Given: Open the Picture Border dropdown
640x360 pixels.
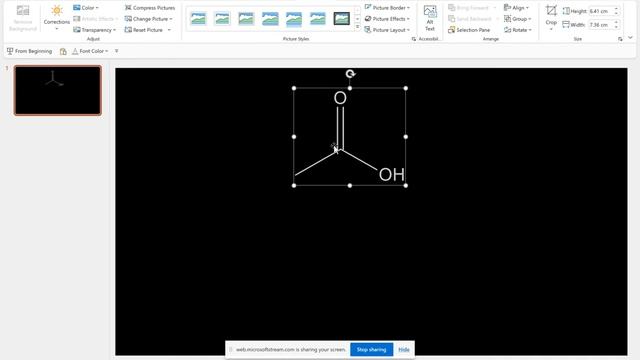Looking at the screenshot, I should click(x=387, y=8).
